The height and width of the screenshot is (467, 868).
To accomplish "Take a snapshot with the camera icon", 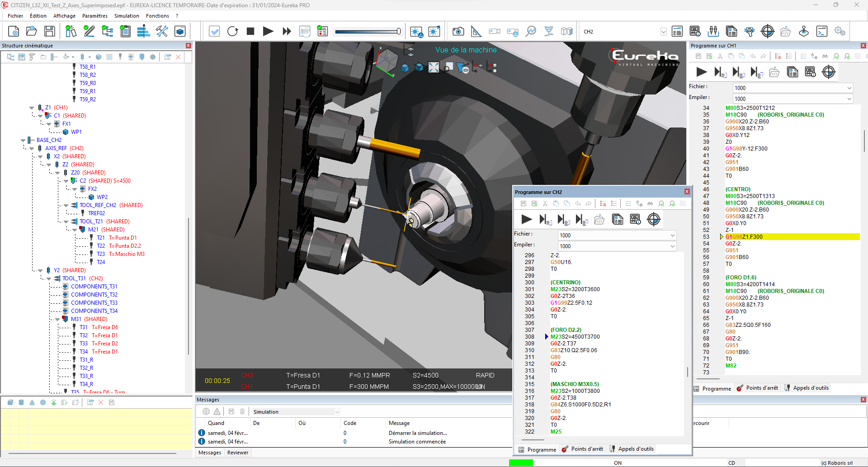I will pos(458,31).
